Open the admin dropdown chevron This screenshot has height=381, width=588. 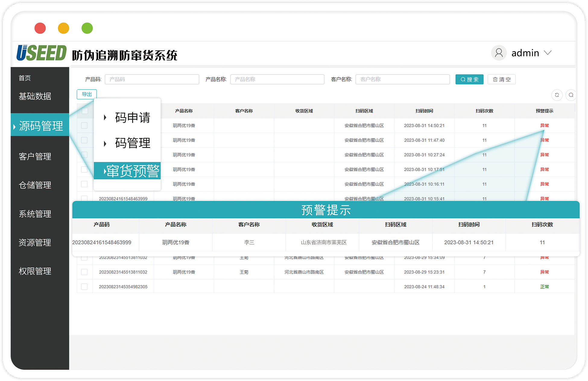pos(548,53)
